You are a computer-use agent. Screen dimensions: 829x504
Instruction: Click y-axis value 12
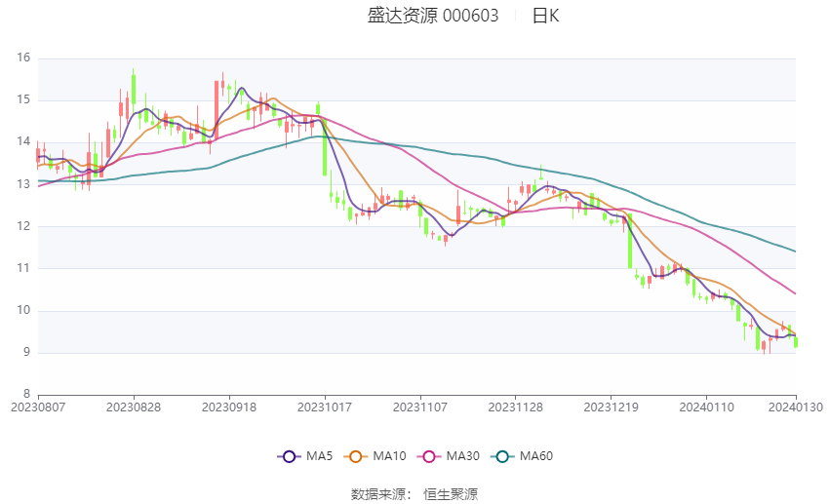pyautogui.click(x=23, y=225)
